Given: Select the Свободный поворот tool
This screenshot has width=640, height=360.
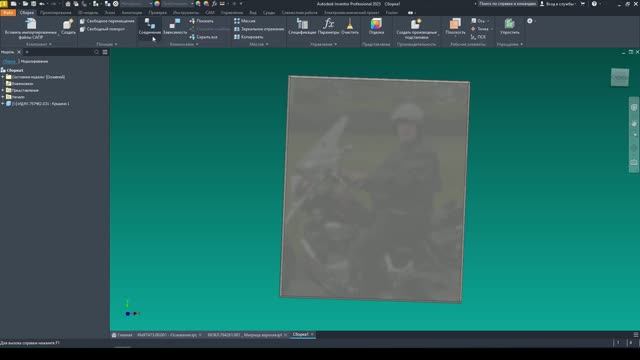Looking at the screenshot, I should click(x=102, y=29).
